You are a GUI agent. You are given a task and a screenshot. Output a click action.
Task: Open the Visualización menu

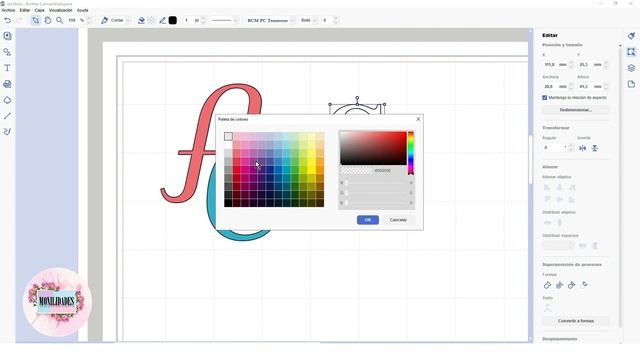click(60, 10)
